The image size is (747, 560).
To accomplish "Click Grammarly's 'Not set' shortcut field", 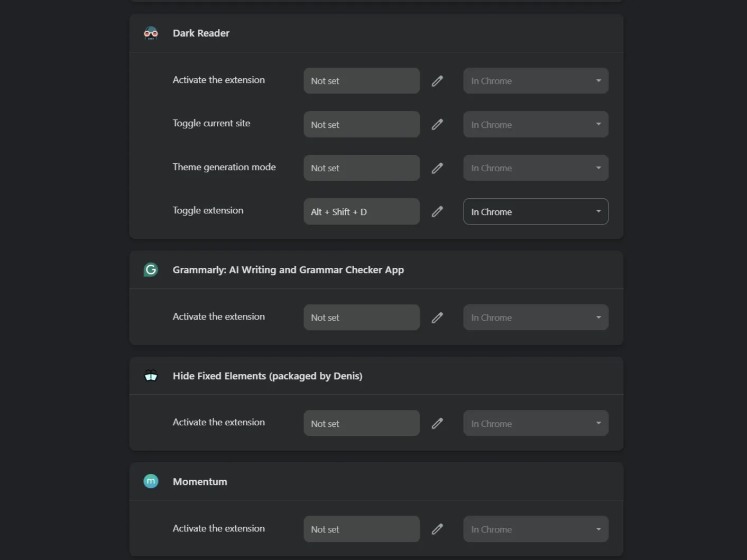I will 361,317.
